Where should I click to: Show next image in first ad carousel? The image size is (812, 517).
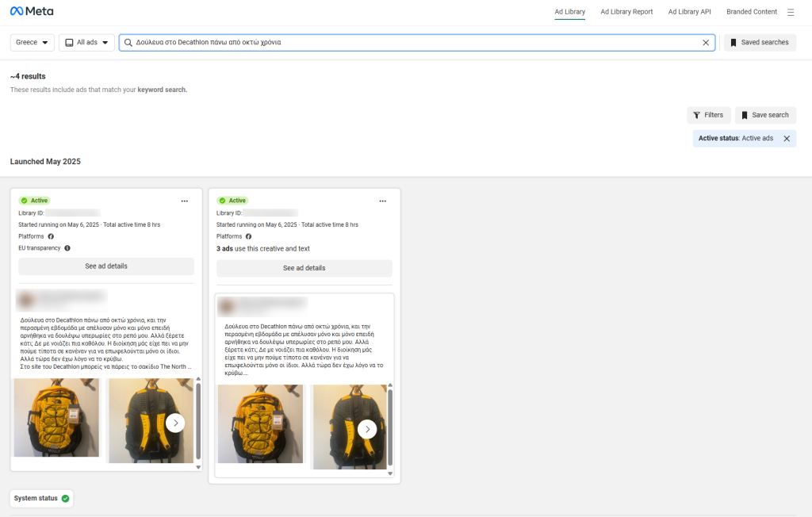pos(175,423)
